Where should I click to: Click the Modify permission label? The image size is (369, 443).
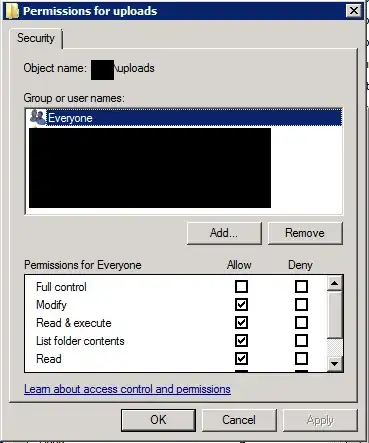[x=51, y=305]
